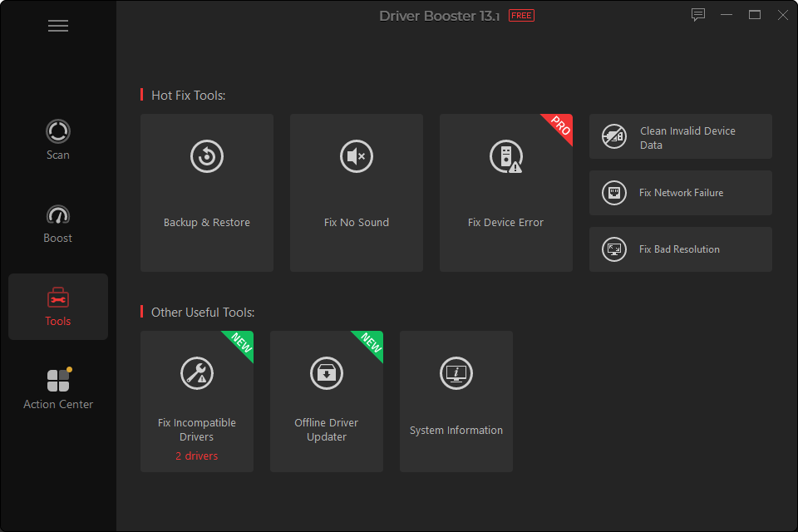Viewport: 798px width, 532px height.
Task: Click the Fix Bad Resolution icon
Action: click(614, 249)
